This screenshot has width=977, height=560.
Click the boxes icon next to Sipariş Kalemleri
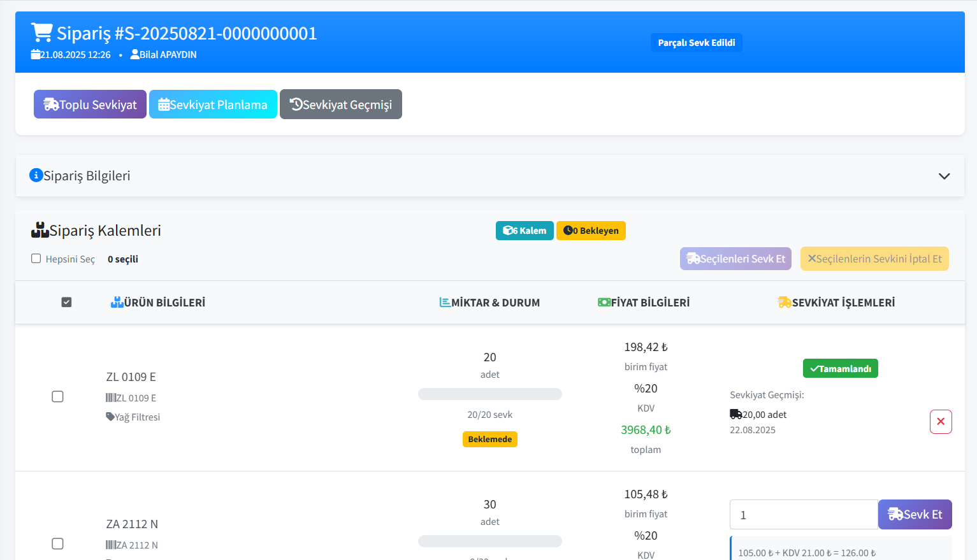pos(40,230)
